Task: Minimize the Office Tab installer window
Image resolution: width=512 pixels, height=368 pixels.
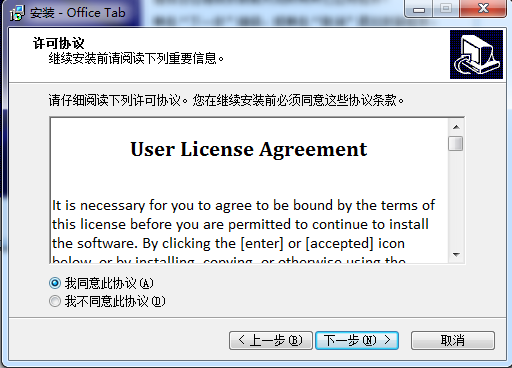Action: [x=419, y=9]
